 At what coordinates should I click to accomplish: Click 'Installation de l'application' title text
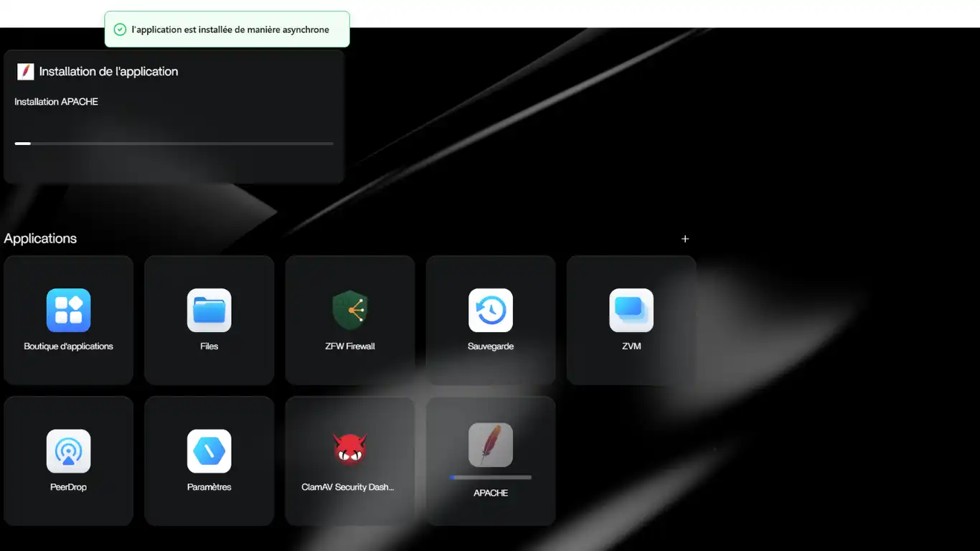pyautogui.click(x=108, y=71)
